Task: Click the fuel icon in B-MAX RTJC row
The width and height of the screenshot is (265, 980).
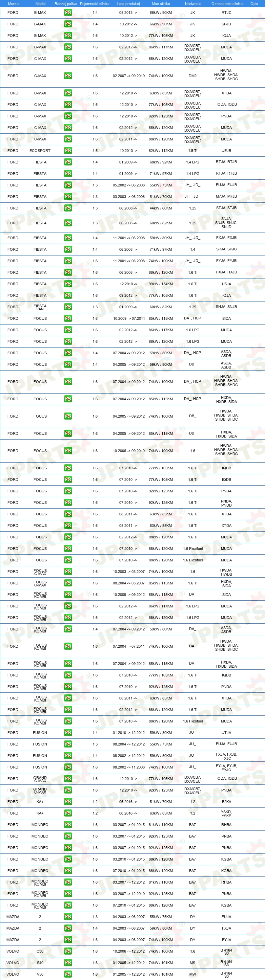Action: [x=68, y=13]
